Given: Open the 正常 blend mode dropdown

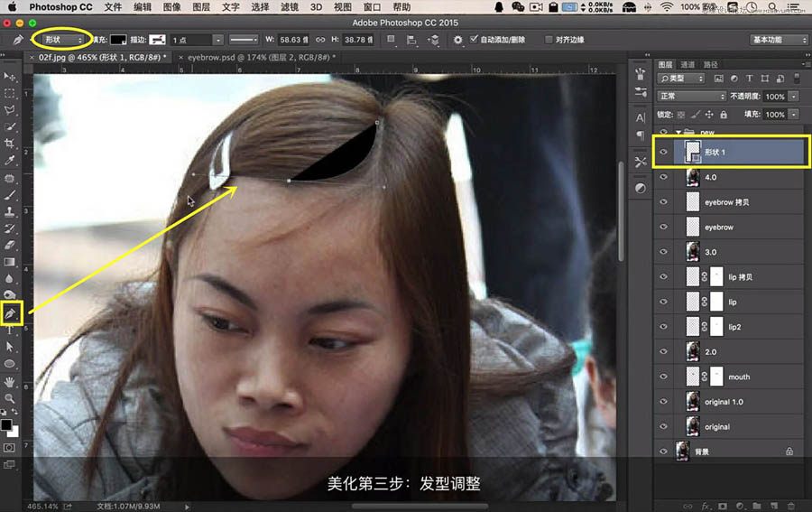Looking at the screenshot, I should click(x=691, y=96).
